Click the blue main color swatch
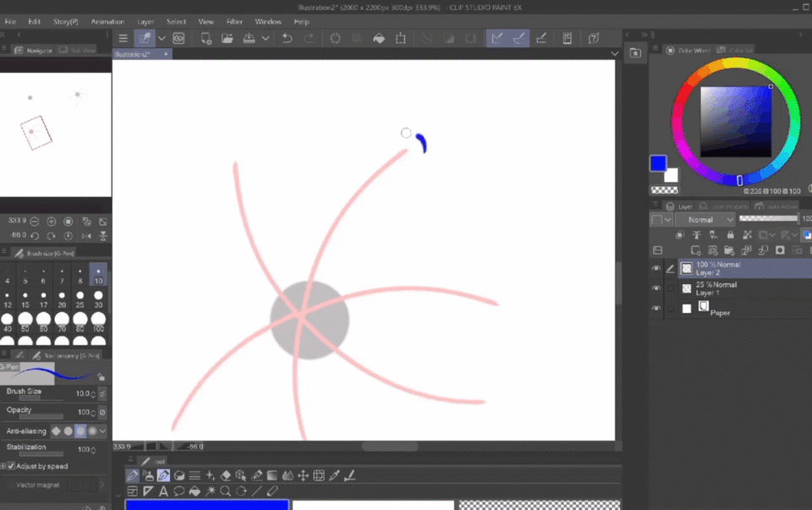This screenshot has width=812, height=510. [658, 163]
